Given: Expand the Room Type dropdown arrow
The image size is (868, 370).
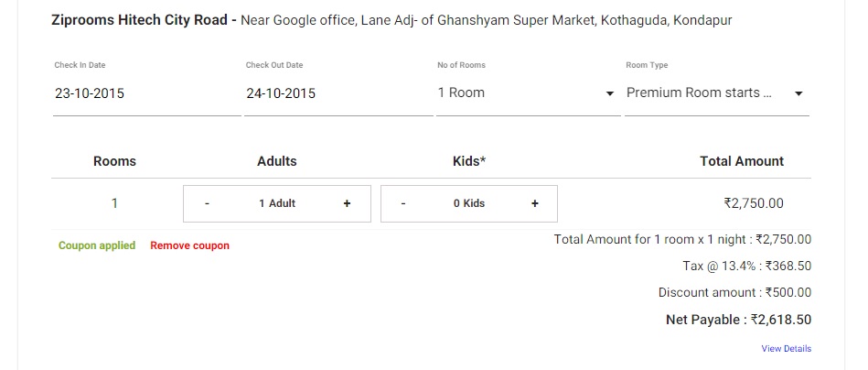Looking at the screenshot, I should (x=798, y=94).
